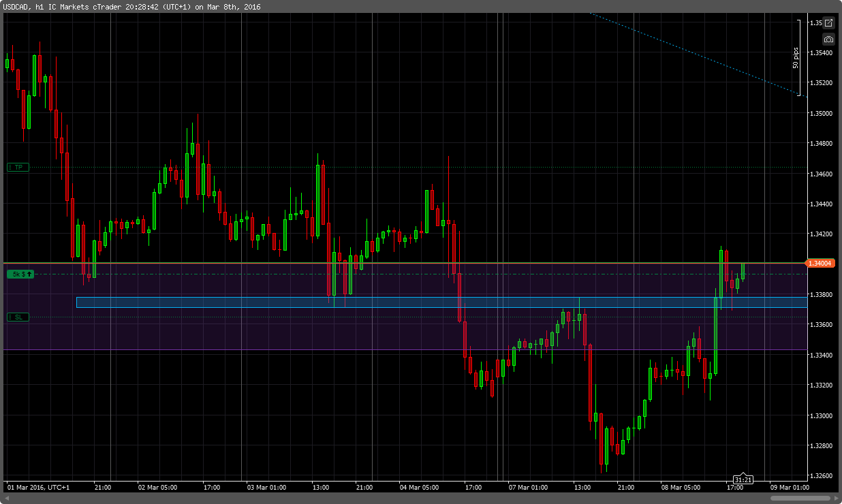Viewport: 842px width, 504px height.
Task: Click the 5k $ position label
Action: point(20,274)
